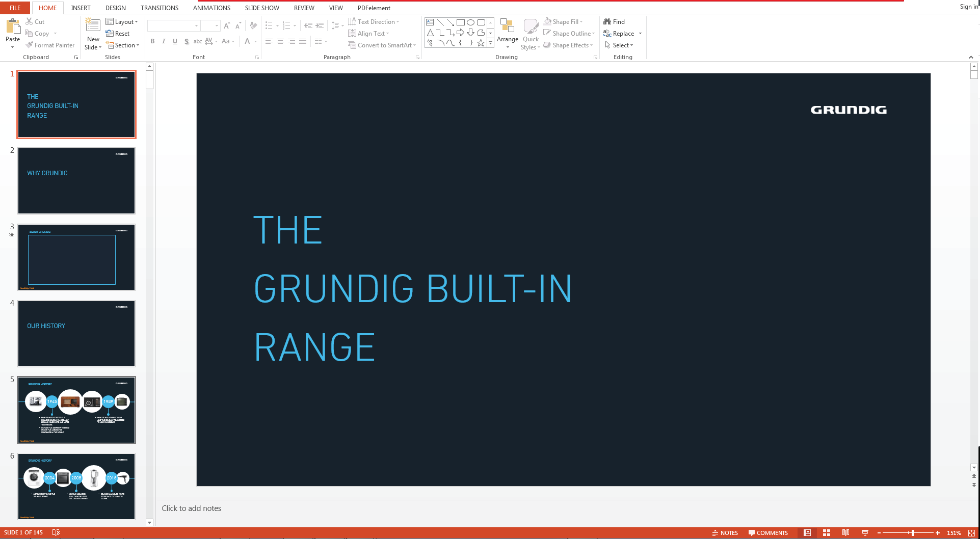Expand the Select dropdown in Editing

click(622, 45)
